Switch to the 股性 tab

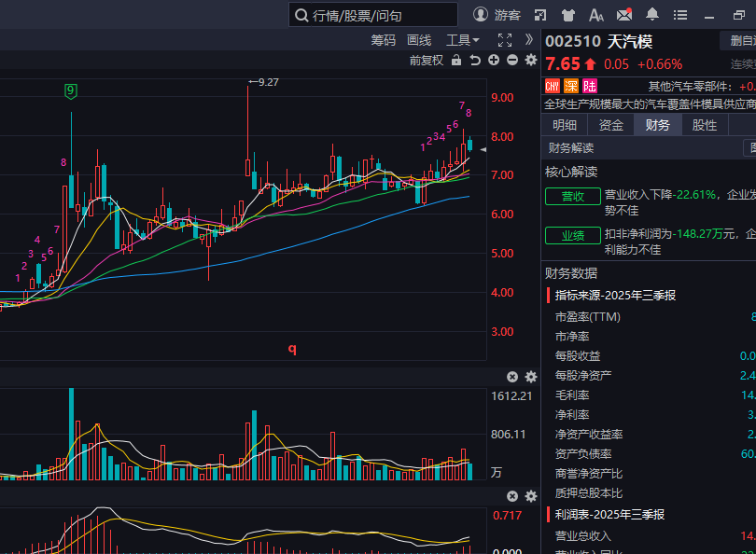tap(705, 125)
